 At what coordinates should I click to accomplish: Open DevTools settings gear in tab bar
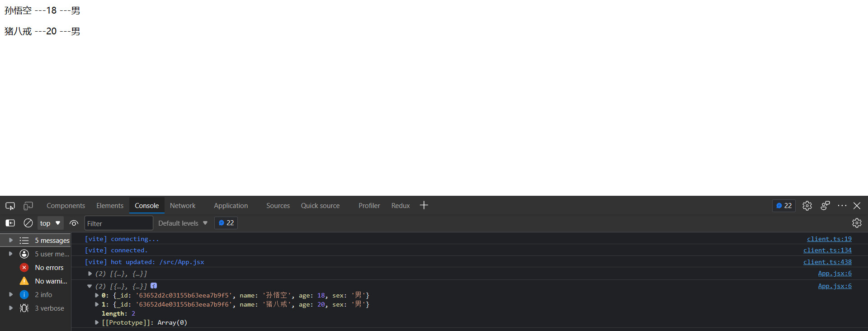(x=807, y=206)
